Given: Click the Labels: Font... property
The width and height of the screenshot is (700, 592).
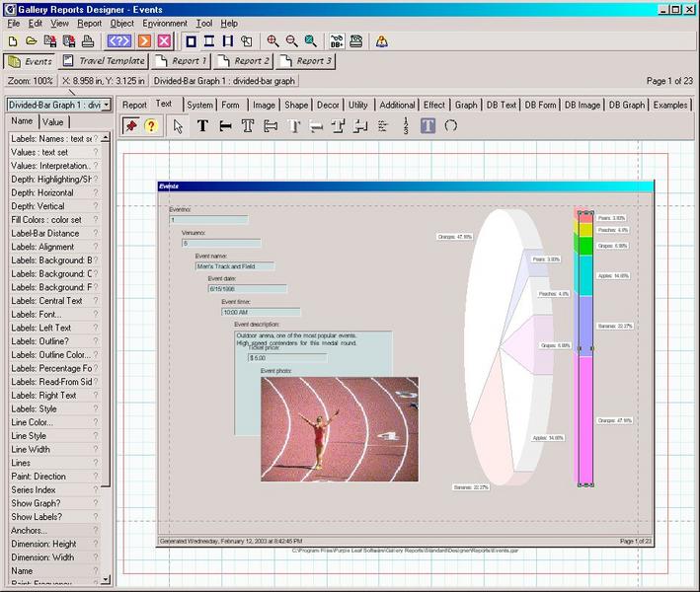Looking at the screenshot, I should coord(54,315).
